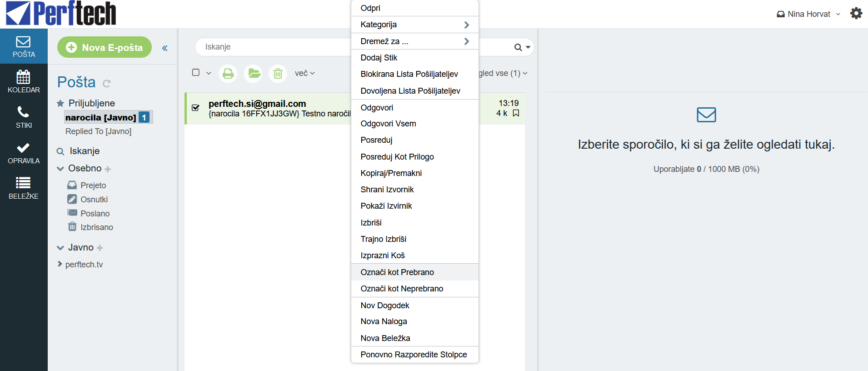Screen dimensions: 868x371
Task: Expand the perftech.tv folder
Action: [x=60, y=264]
